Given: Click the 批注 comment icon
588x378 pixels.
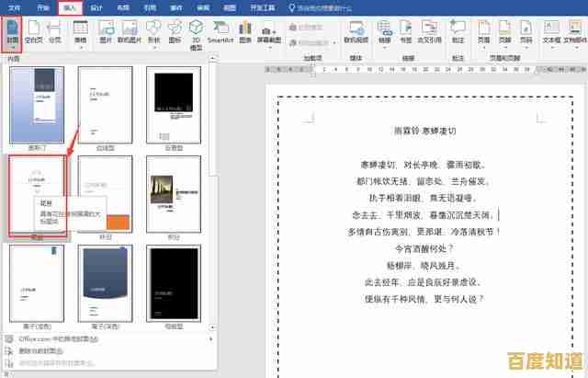Looking at the screenshot, I should 458,33.
